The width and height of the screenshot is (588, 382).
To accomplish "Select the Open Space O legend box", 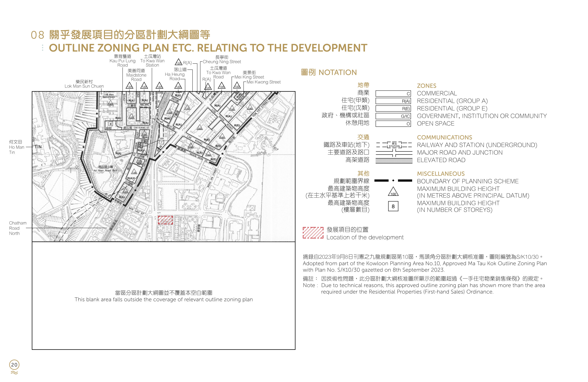I will 393,124.
